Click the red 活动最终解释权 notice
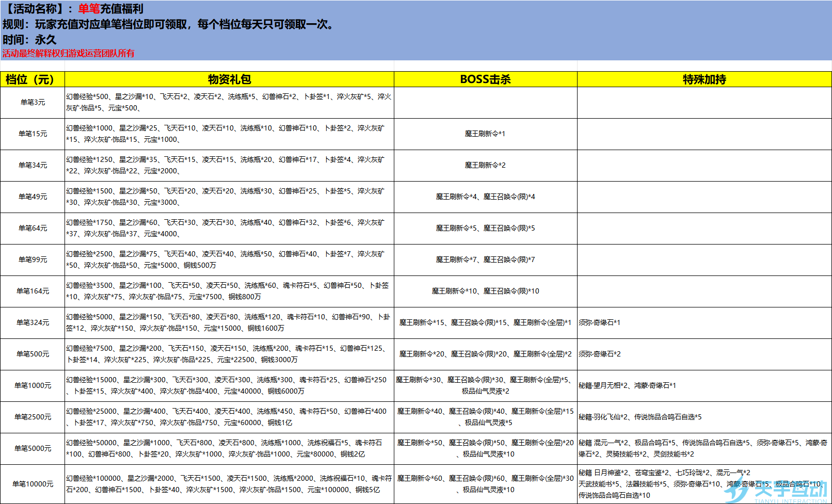The height and width of the screenshot is (504, 832). 68,53
